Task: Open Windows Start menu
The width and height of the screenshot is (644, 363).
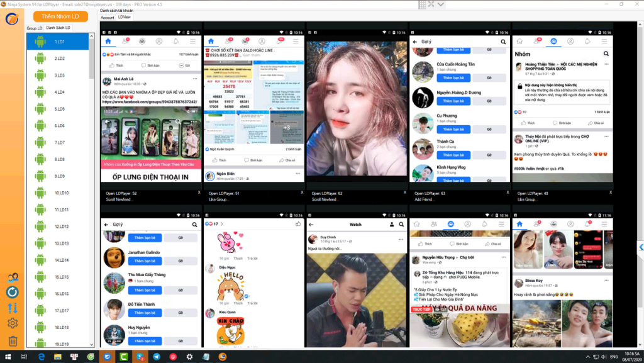Action: [x=8, y=357]
